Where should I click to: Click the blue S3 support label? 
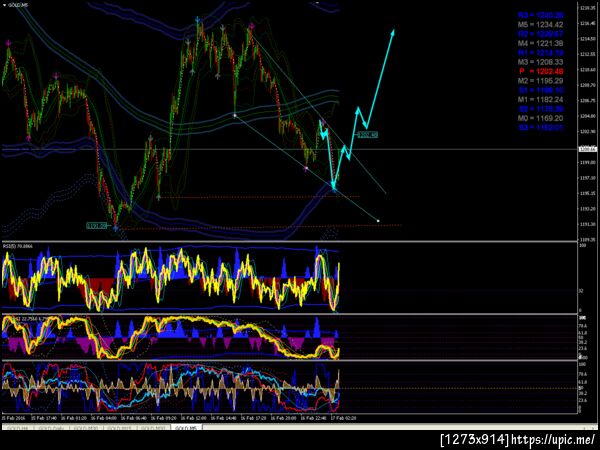pyautogui.click(x=540, y=127)
